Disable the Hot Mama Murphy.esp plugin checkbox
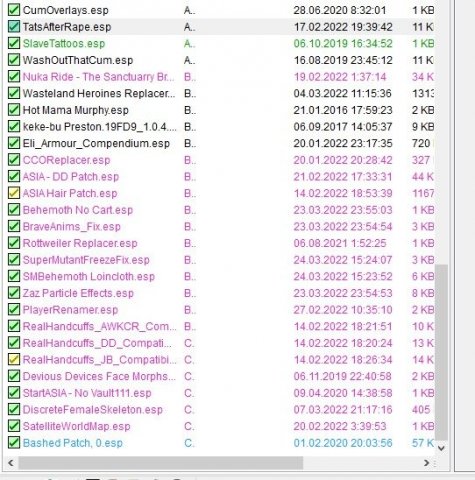This screenshot has width=475, height=480. (x=14, y=110)
